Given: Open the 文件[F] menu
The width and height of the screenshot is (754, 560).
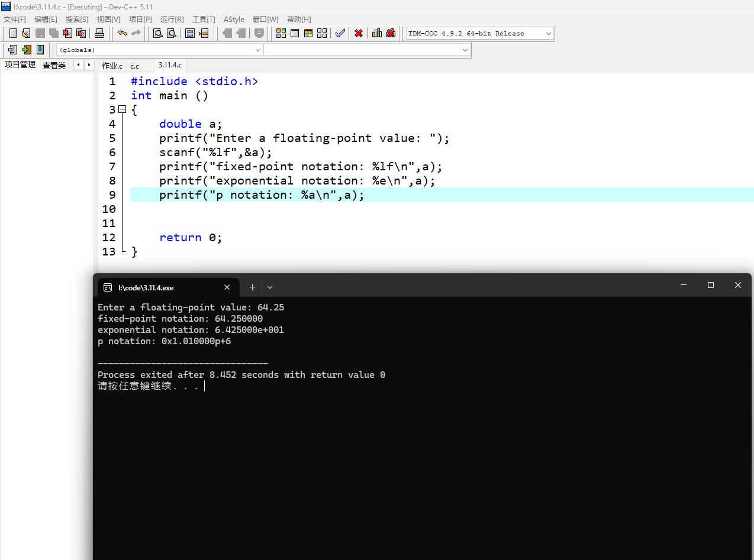Looking at the screenshot, I should coord(15,20).
